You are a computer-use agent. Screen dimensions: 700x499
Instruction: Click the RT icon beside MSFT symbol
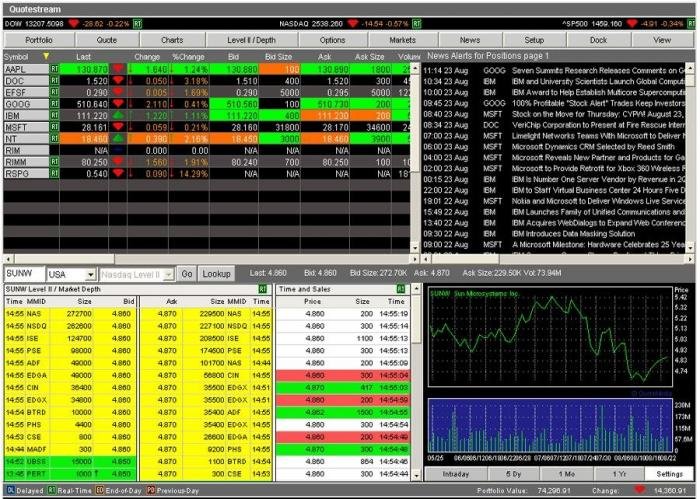pyautogui.click(x=54, y=127)
